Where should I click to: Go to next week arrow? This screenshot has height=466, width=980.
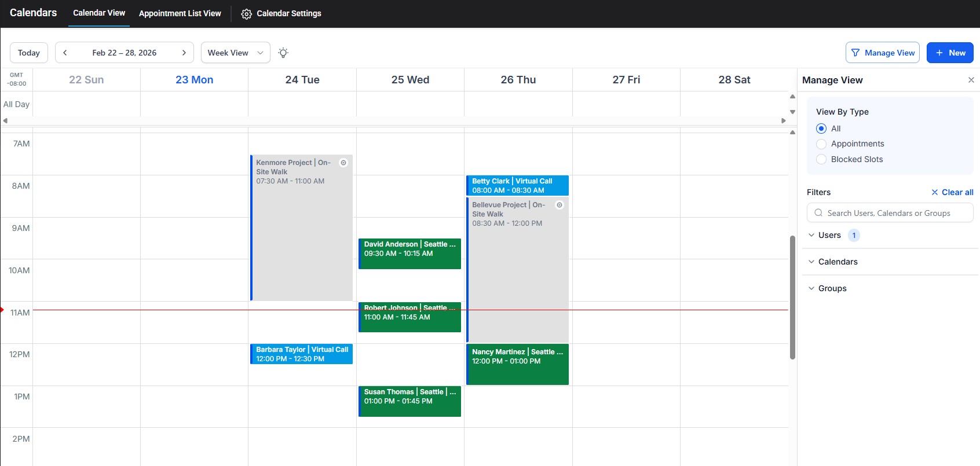coord(184,53)
